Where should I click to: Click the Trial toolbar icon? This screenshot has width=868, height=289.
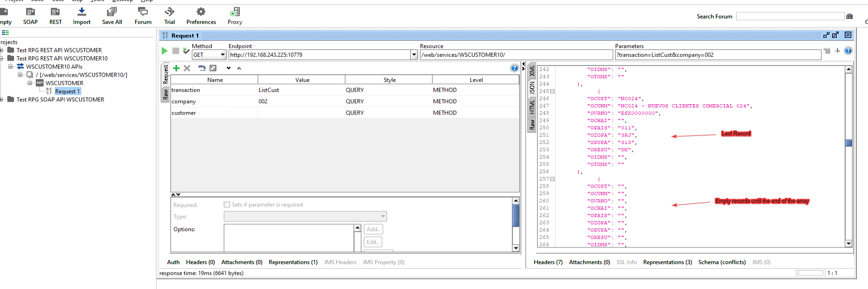(170, 16)
